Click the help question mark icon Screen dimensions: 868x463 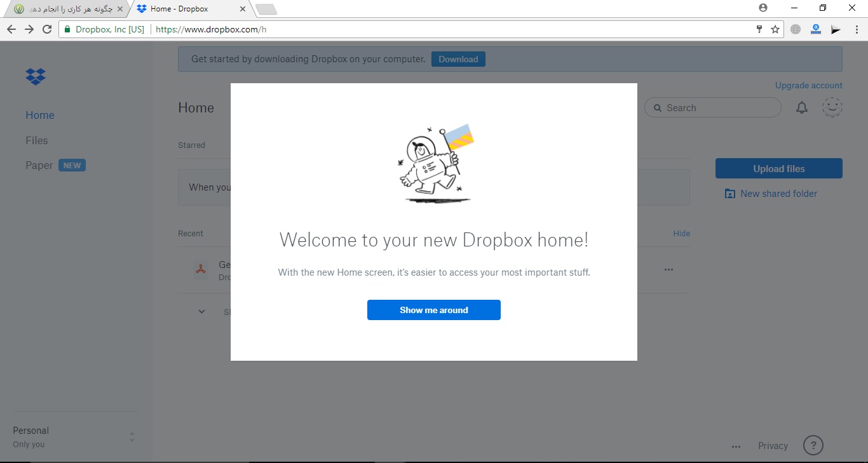[x=813, y=445]
